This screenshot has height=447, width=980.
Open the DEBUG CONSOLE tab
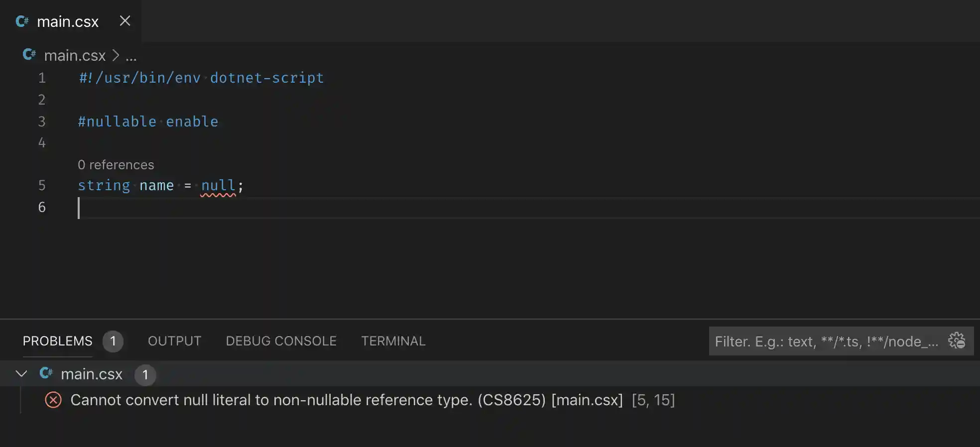coord(281,341)
